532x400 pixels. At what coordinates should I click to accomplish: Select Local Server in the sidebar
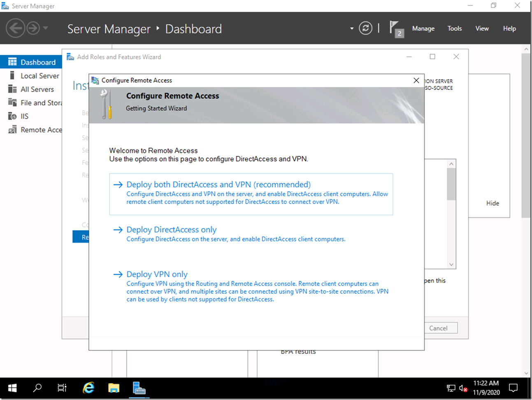[39, 76]
